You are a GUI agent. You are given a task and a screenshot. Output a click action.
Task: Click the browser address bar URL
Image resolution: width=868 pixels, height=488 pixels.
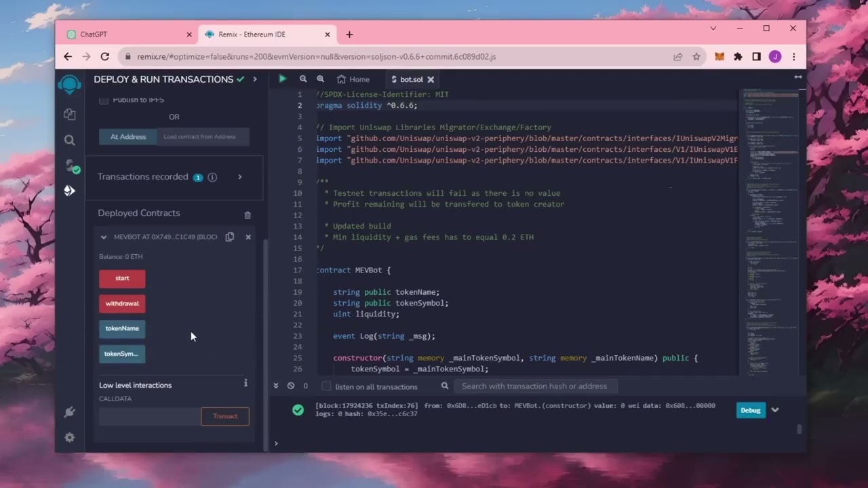(x=316, y=57)
